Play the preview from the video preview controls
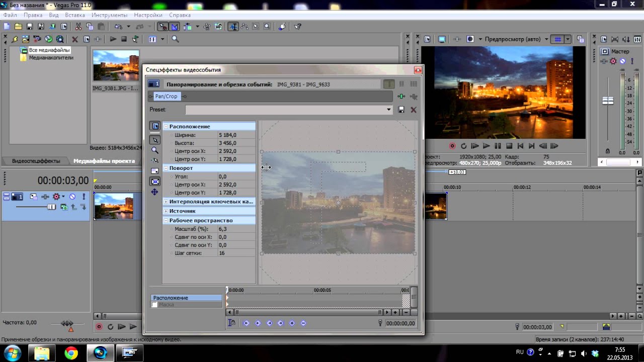This screenshot has height=362, width=644. pos(486,146)
